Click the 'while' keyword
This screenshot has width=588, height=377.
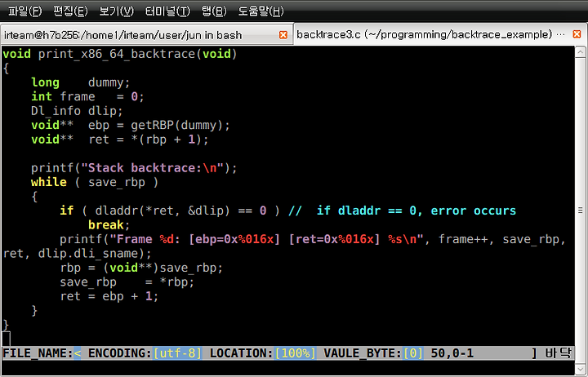(49, 182)
